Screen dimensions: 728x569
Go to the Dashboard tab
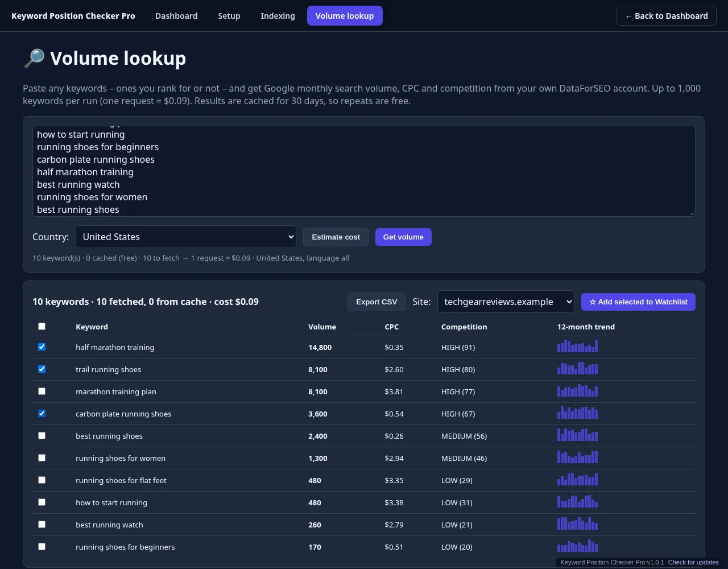click(176, 16)
